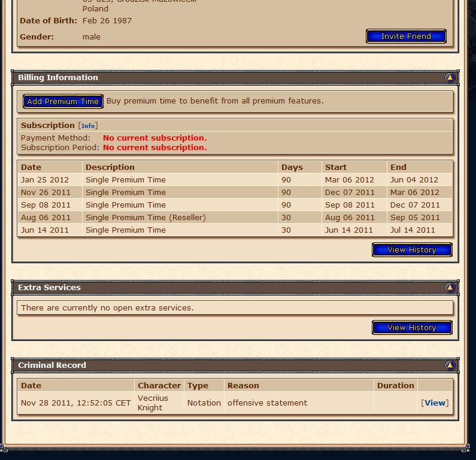View History of extra services

pyautogui.click(x=412, y=327)
